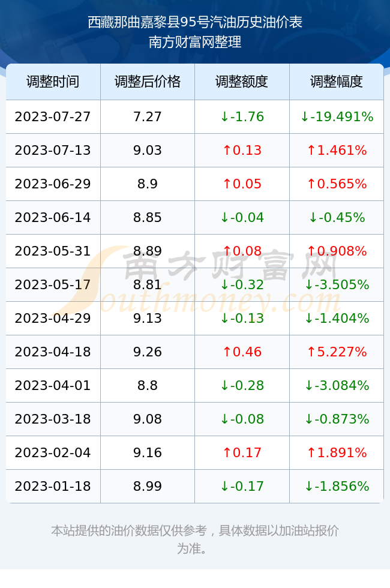Select the 2023-04-01 date cell

pos(53,385)
